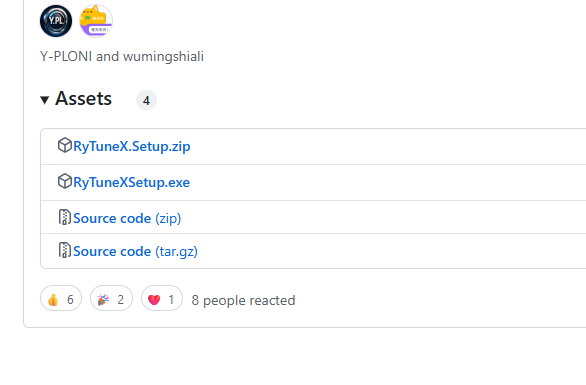Click the party popper emoji icon
The image size is (586, 385).
coord(104,300)
